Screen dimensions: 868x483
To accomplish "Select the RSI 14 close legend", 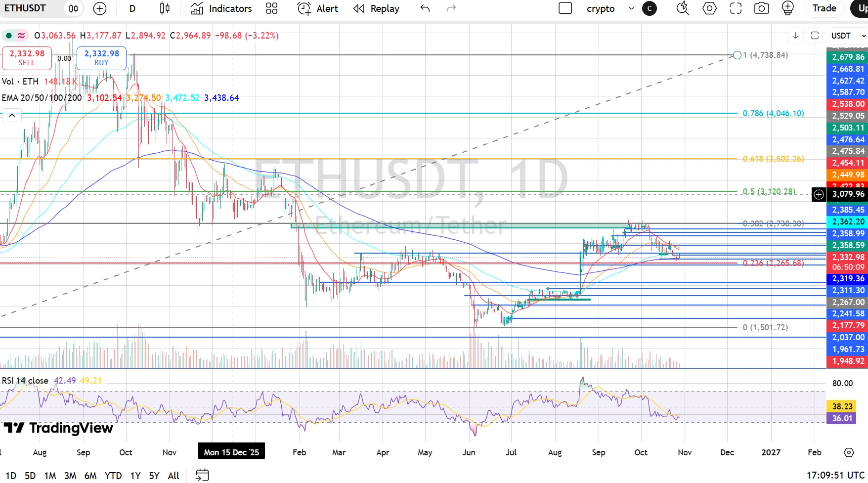I will [25, 381].
